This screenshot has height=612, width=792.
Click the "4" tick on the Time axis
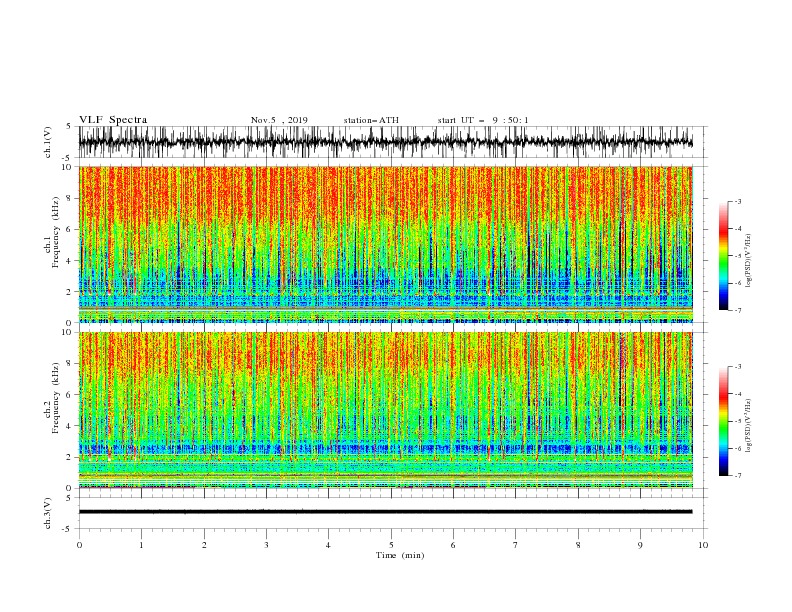pos(328,545)
